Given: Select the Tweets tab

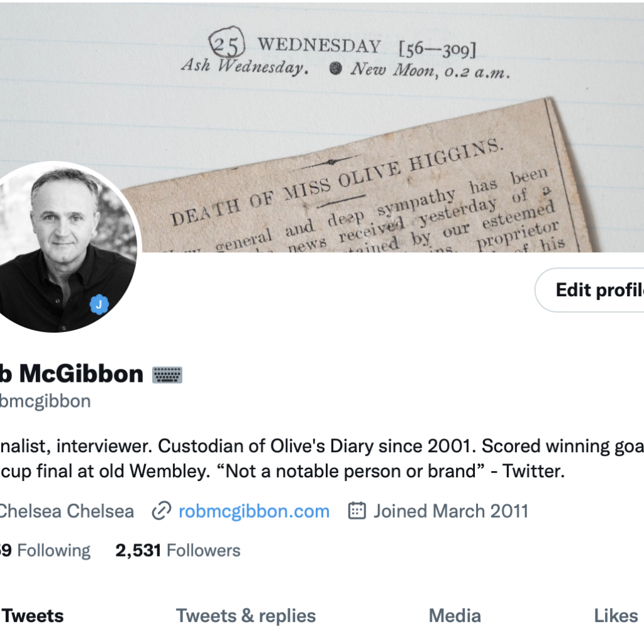Looking at the screenshot, I should [33, 616].
